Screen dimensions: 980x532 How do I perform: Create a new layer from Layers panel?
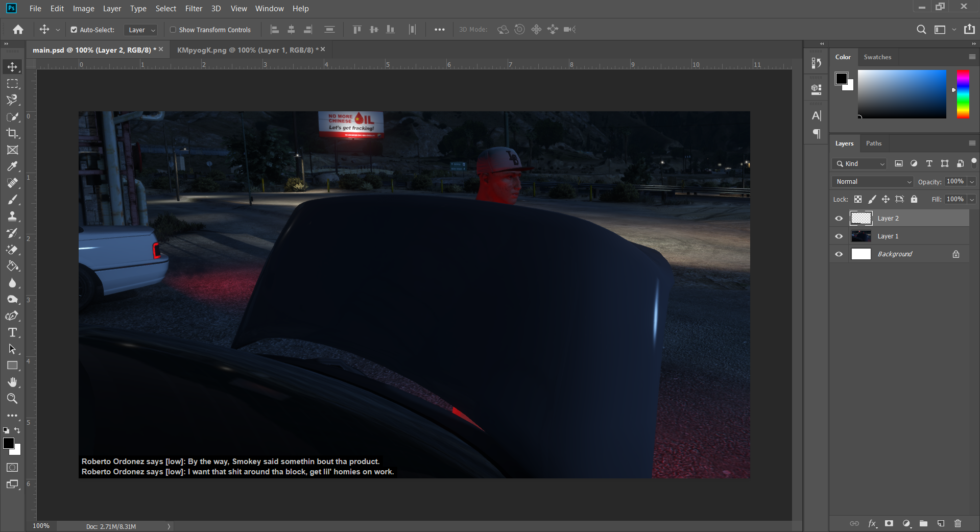[941, 523]
